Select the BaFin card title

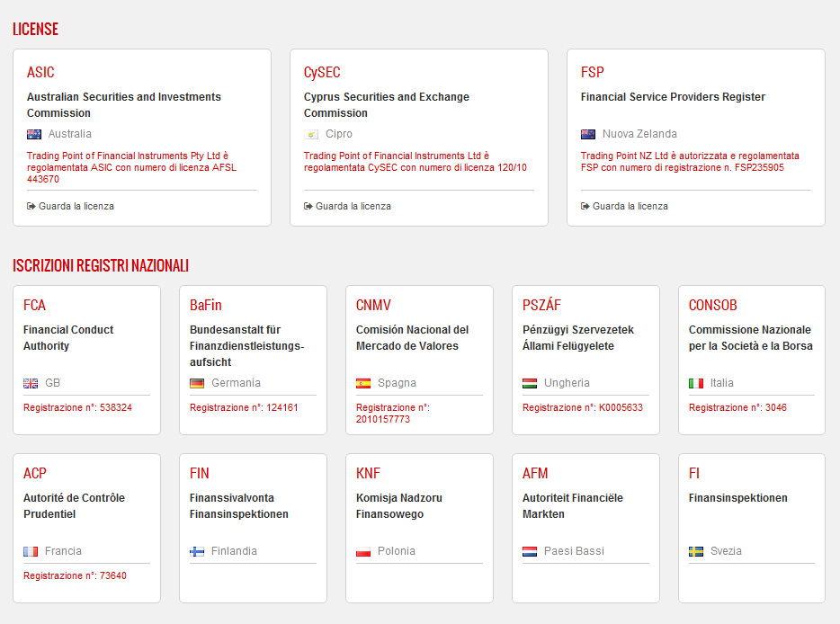coord(206,306)
